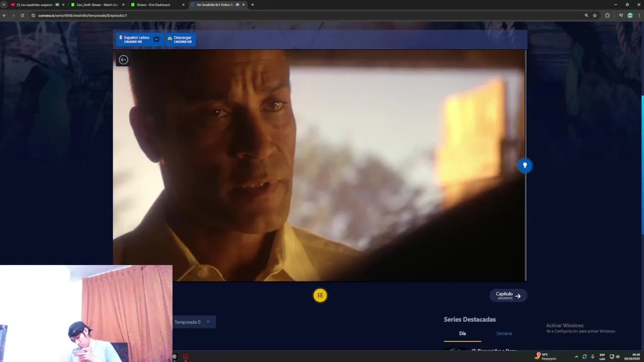The width and height of the screenshot is (644, 362).
Task: Open the volume speaker icon in system tray
Action: pyautogui.click(x=618, y=356)
